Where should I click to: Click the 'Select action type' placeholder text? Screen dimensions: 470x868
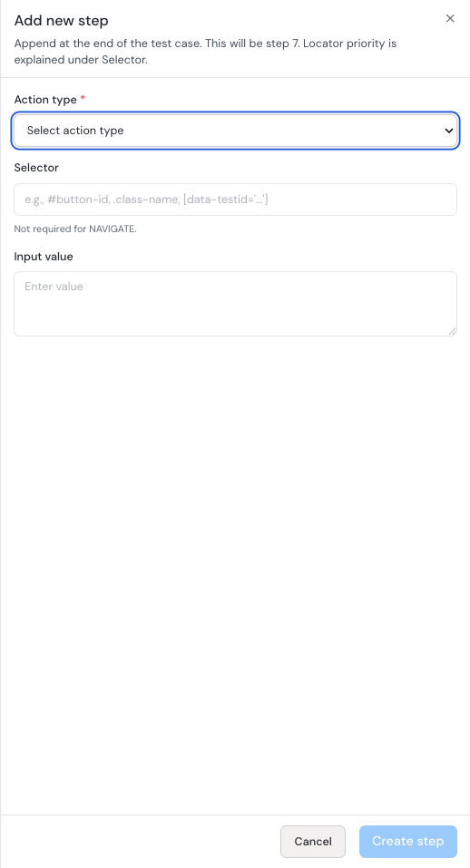(x=75, y=131)
